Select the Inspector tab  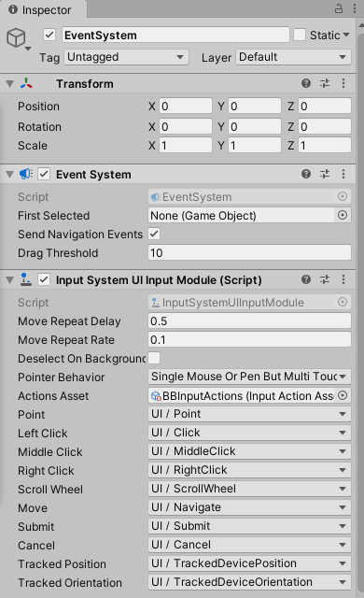click(x=40, y=10)
